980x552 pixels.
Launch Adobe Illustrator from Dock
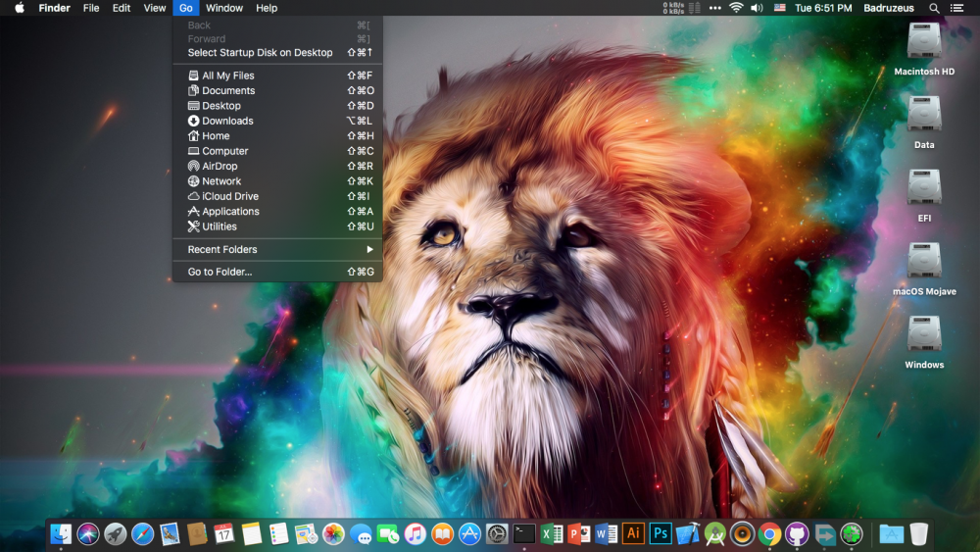[633, 534]
